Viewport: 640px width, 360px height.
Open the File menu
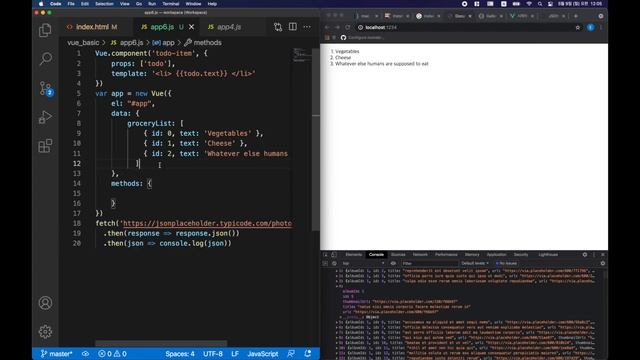(71, 4)
